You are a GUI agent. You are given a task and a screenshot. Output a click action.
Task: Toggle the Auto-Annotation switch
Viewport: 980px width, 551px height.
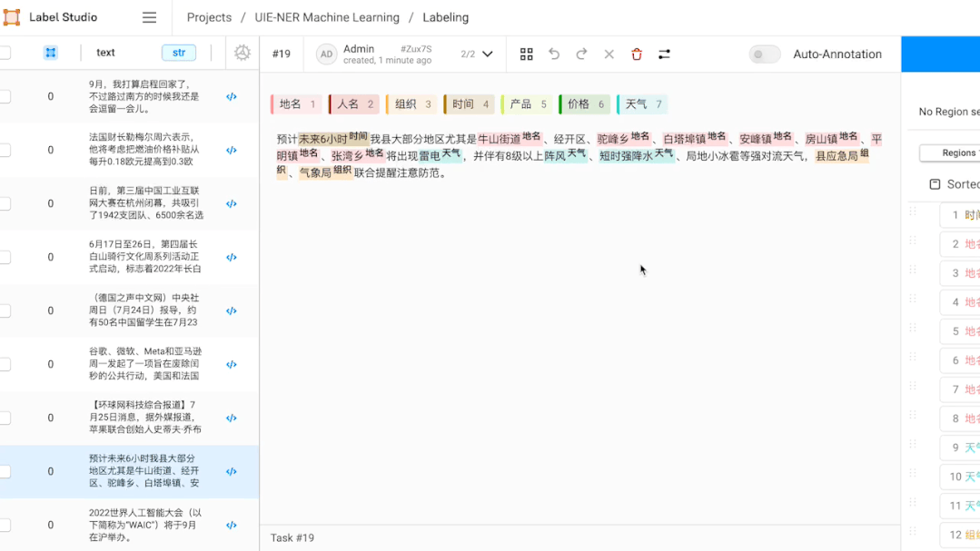[x=765, y=54]
